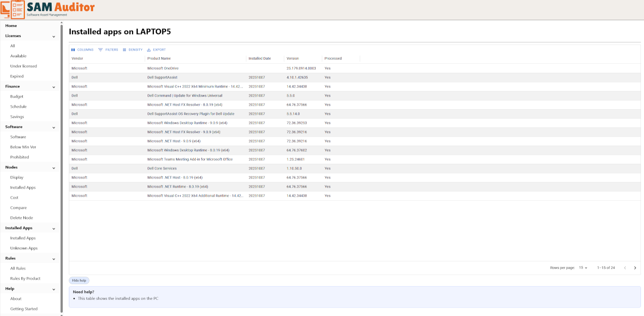Click the previous page arrow
This screenshot has width=644, height=316.
625,267
